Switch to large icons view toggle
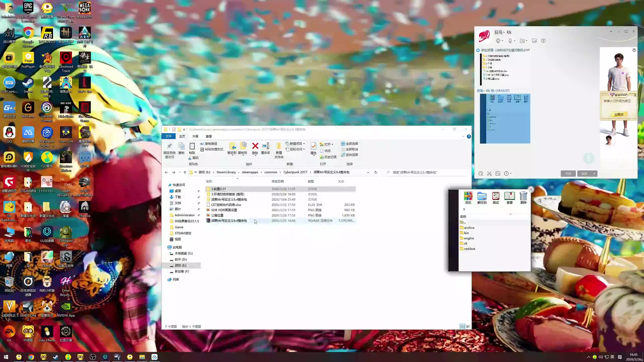644x362 pixels. tap(468, 327)
